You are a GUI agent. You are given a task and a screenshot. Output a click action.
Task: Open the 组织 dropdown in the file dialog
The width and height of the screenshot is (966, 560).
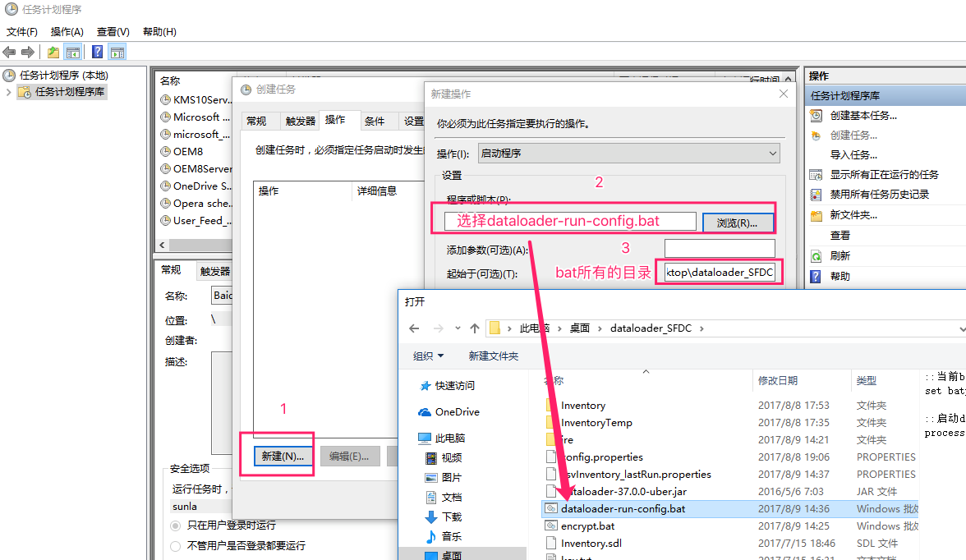point(428,356)
